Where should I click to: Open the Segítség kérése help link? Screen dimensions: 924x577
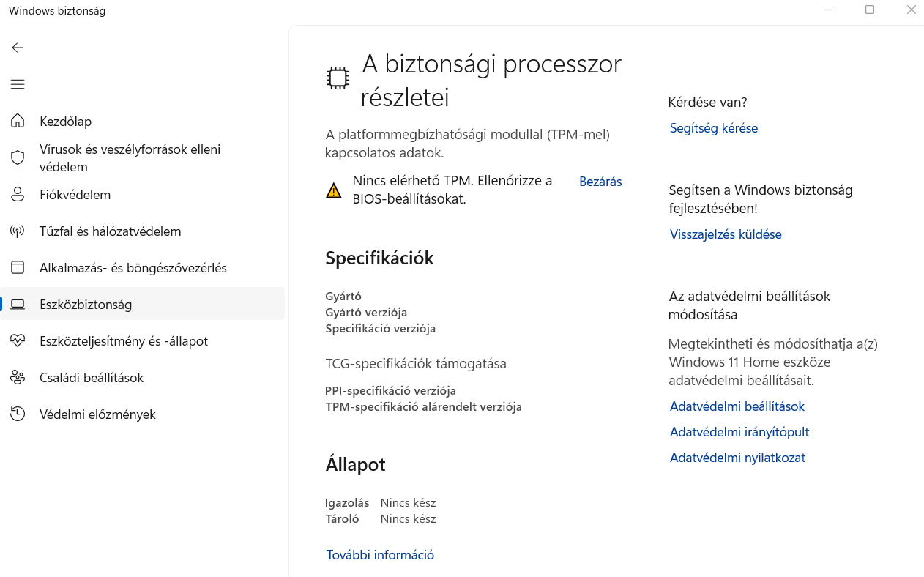click(x=713, y=128)
